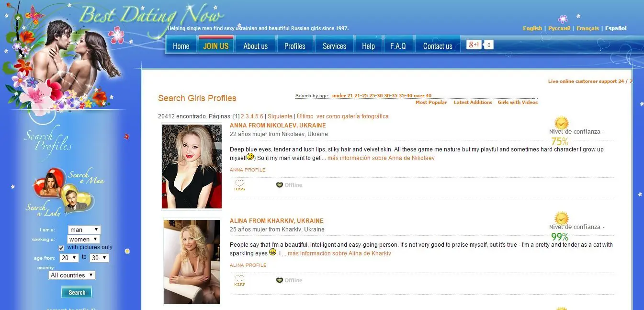Filter age 'over 40'
Viewport: 644px width, 310px height.
(x=422, y=96)
